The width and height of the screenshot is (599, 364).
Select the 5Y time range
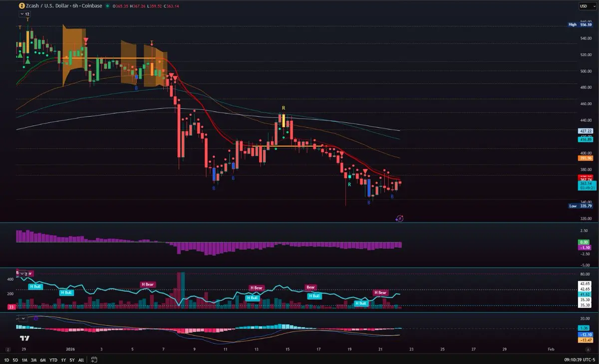pyautogui.click(x=72, y=360)
